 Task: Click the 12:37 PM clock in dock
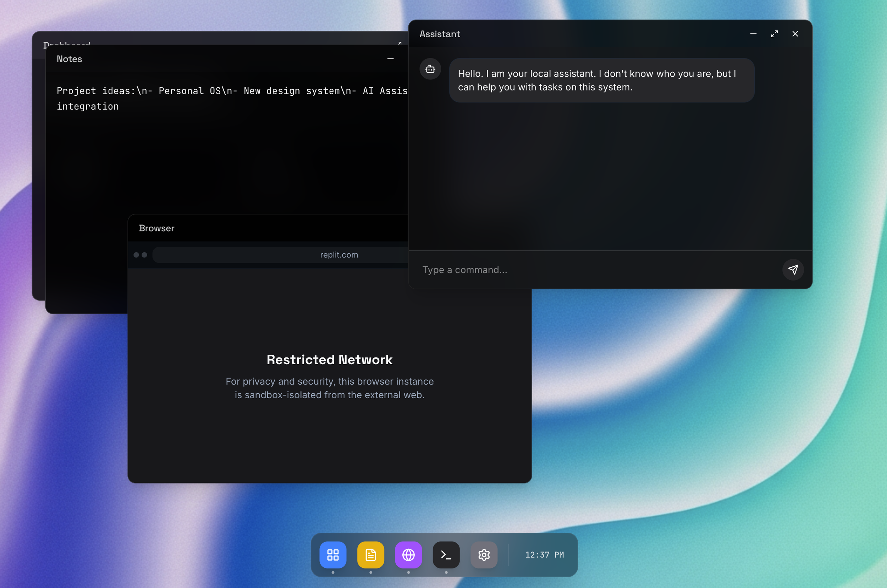(x=544, y=555)
